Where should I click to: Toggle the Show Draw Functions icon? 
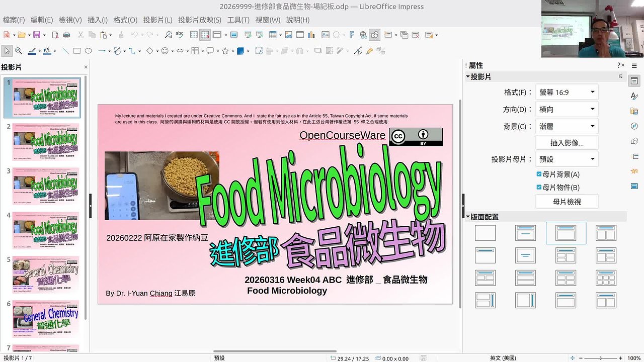pyautogui.click(x=375, y=35)
